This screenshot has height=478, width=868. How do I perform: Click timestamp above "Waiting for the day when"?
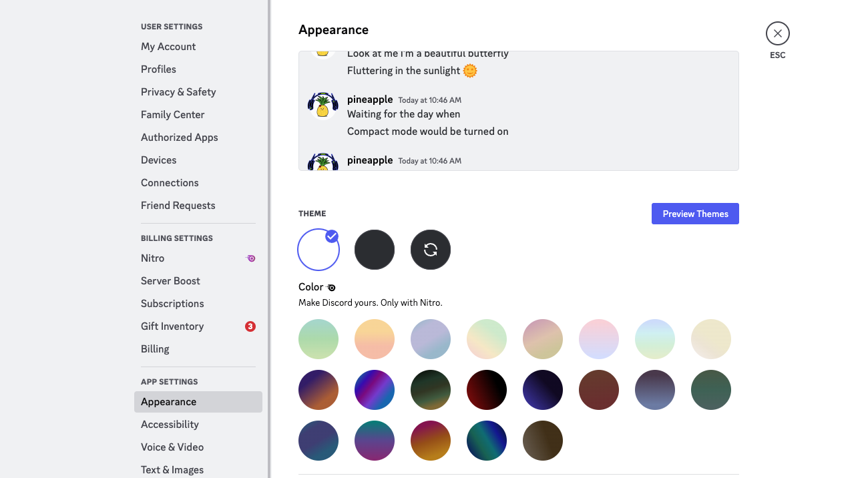430,100
